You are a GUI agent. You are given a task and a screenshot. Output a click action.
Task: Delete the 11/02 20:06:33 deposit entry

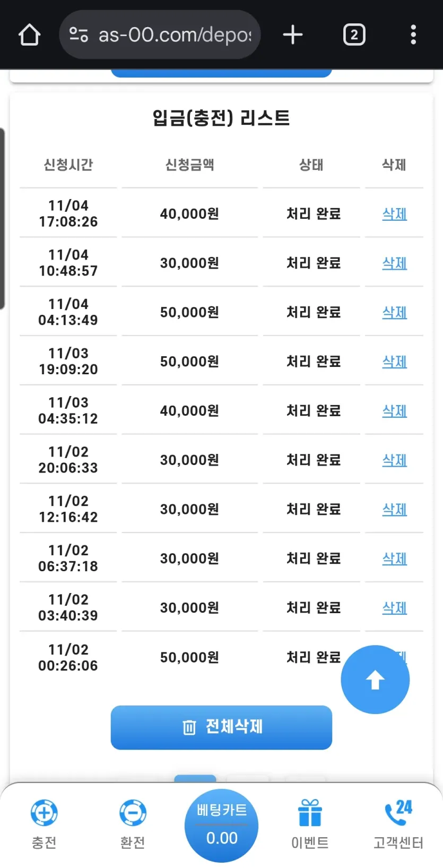tap(395, 460)
